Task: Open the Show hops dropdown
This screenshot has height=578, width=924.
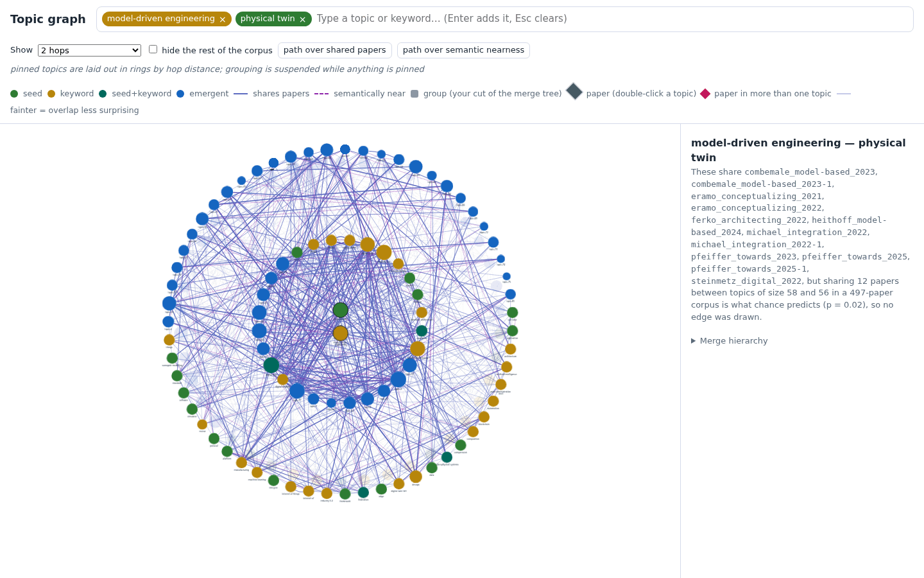Action: point(89,50)
